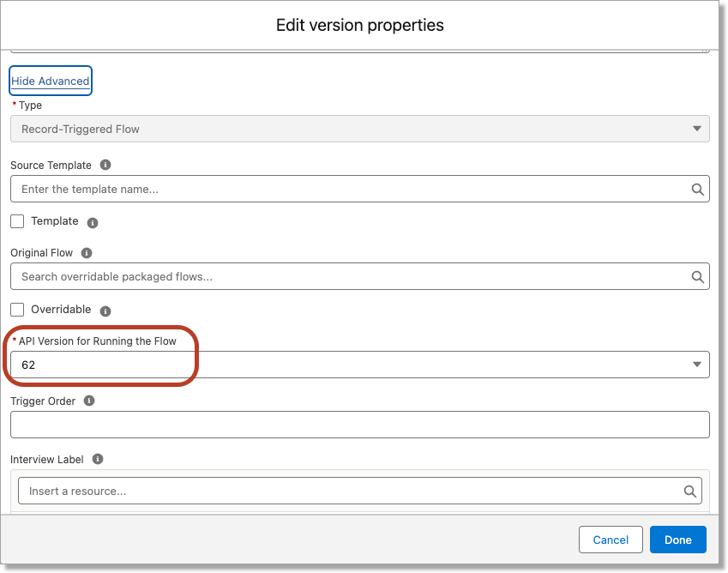The width and height of the screenshot is (728, 573).
Task: Click the info icon beside Template checkbox
Action: click(x=93, y=223)
